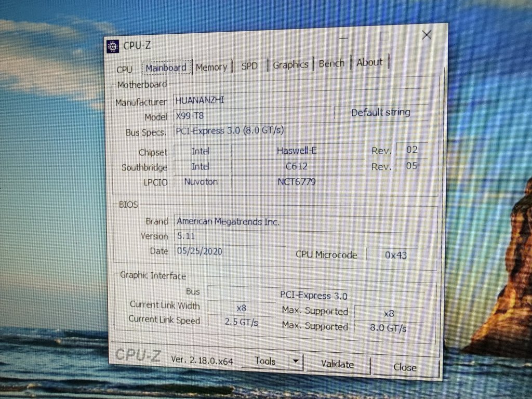Open the About tab
This screenshot has height=399, width=532.
(x=369, y=62)
